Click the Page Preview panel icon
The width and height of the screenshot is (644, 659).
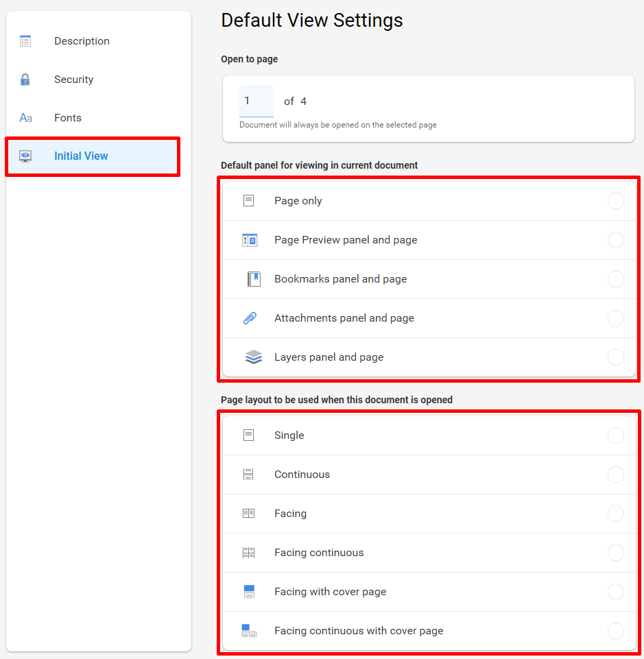tap(250, 240)
